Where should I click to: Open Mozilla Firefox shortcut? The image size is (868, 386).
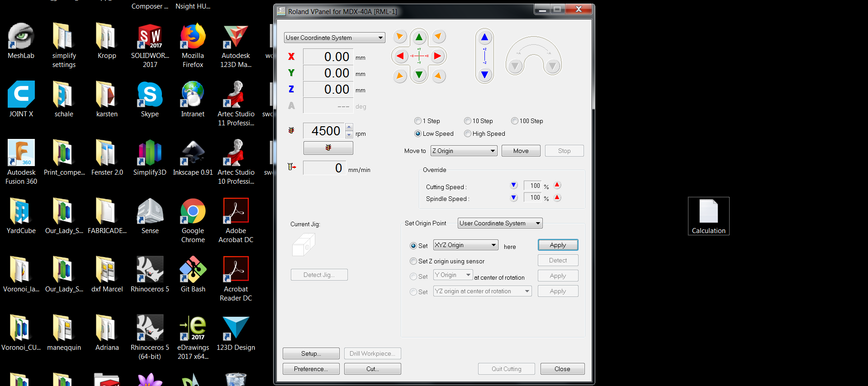(x=193, y=46)
